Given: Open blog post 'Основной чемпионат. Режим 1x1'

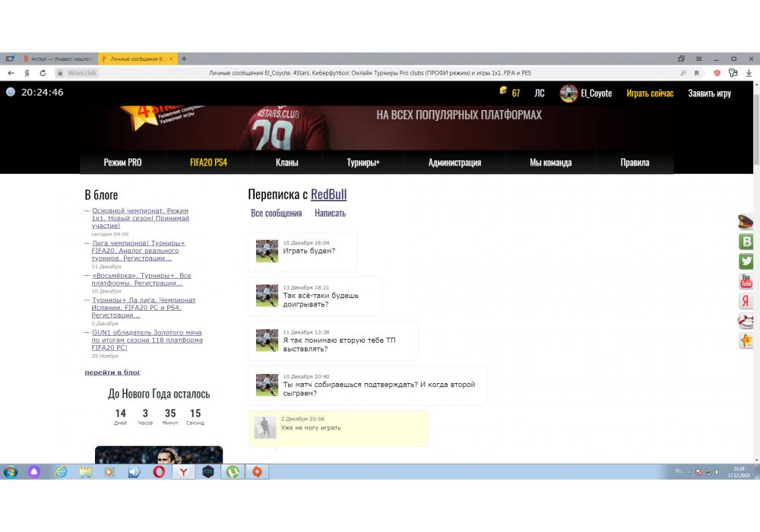Looking at the screenshot, I should [x=140, y=218].
